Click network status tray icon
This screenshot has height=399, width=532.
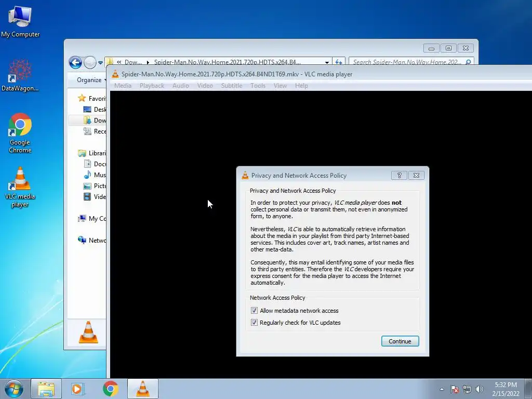(467, 389)
